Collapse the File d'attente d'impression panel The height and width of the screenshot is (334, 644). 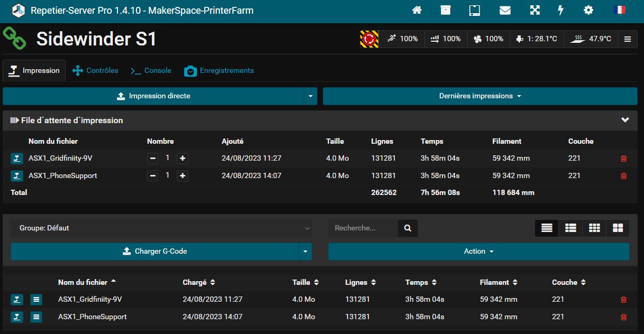(x=625, y=120)
